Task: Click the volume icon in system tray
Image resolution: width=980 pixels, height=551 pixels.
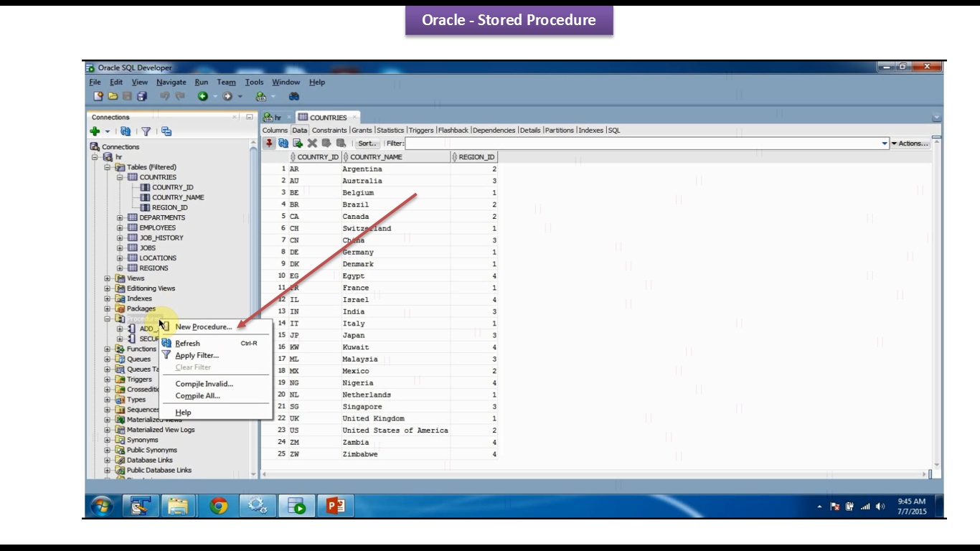Action: click(x=880, y=507)
